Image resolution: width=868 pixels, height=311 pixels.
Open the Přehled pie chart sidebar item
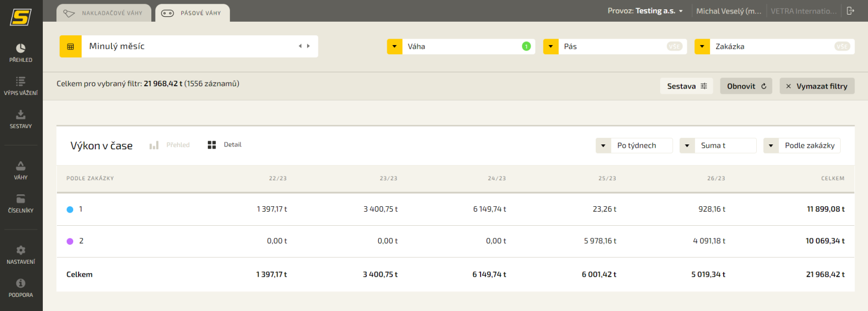pos(21,53)
